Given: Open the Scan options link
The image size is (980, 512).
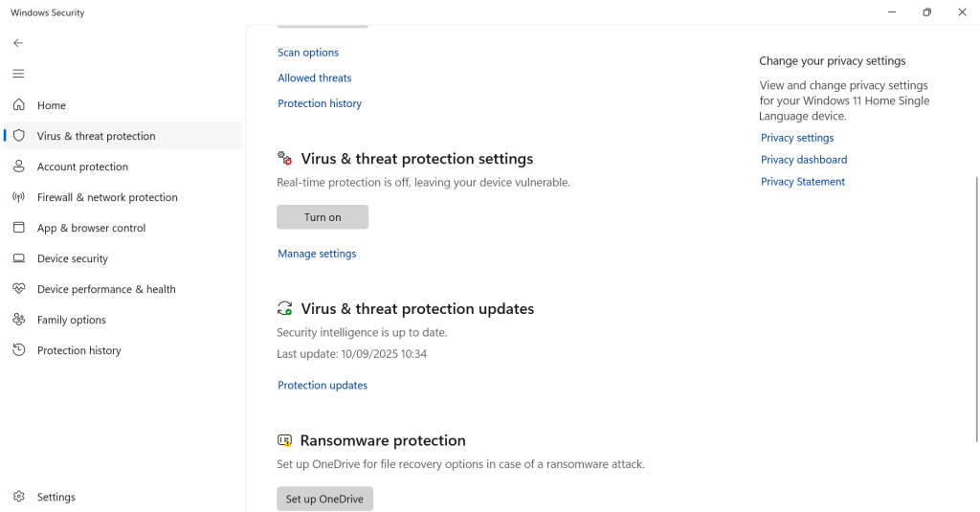Looking at the screenshot, I should coord(308,53).
